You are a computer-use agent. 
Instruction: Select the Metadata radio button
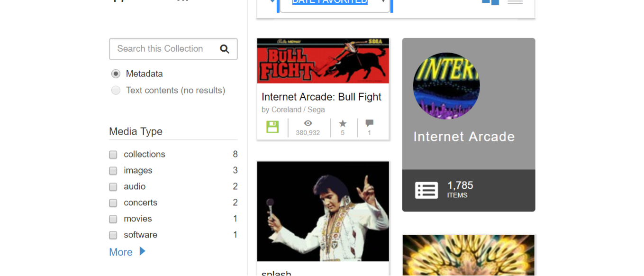(x=116, y=74)
